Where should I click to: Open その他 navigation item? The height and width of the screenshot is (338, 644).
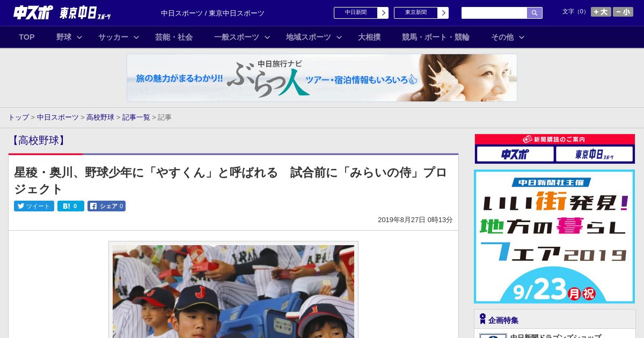click(x=502, y=37)
